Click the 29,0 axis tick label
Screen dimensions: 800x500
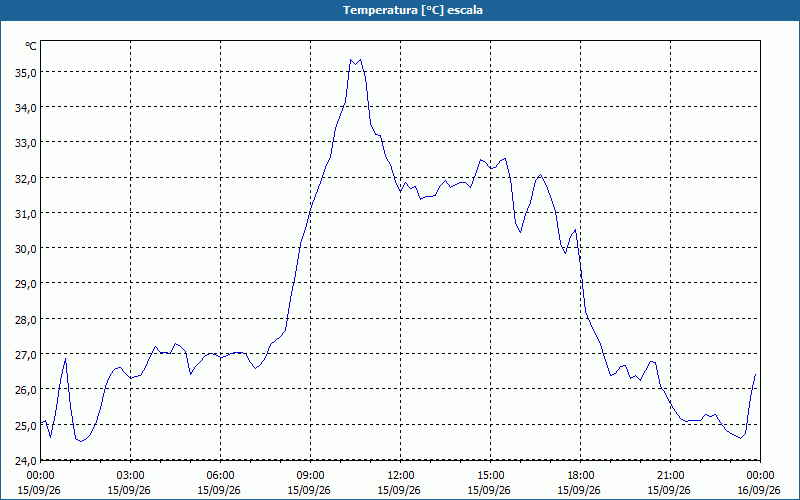pyautogui.click(x=26, y=284)
